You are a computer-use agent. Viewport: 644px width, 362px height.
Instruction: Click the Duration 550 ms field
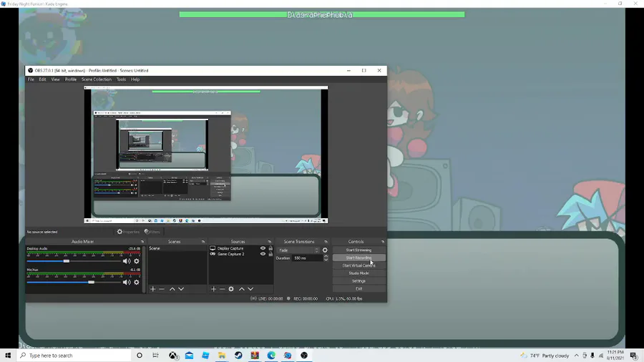click(x=308, y=258)
